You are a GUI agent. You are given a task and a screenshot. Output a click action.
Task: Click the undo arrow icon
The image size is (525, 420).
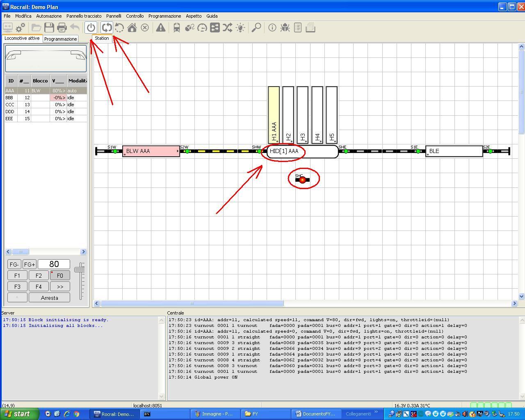[75, 28]
